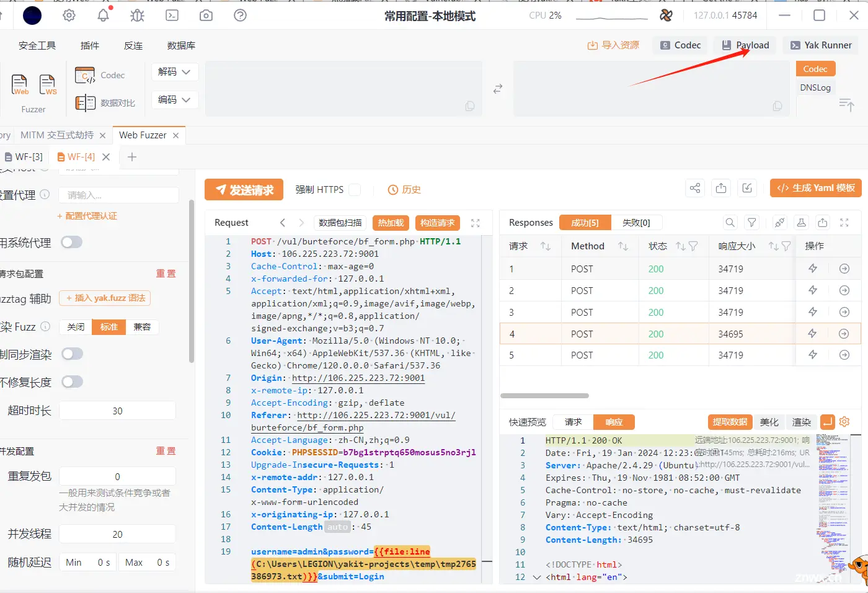Sort the 响应大小 column
868x593 pixels.
tap(773, 246)
